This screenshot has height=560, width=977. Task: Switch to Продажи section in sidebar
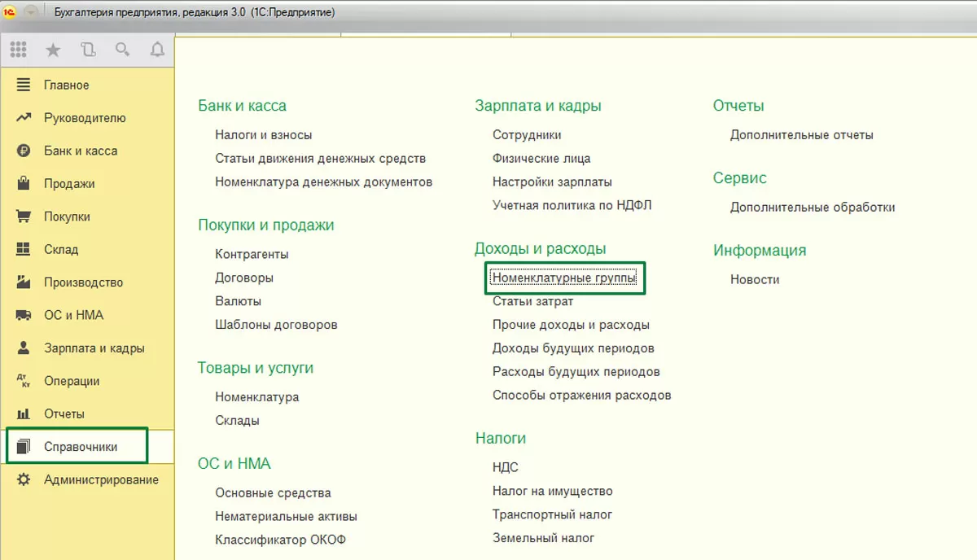tap(69, 184)
